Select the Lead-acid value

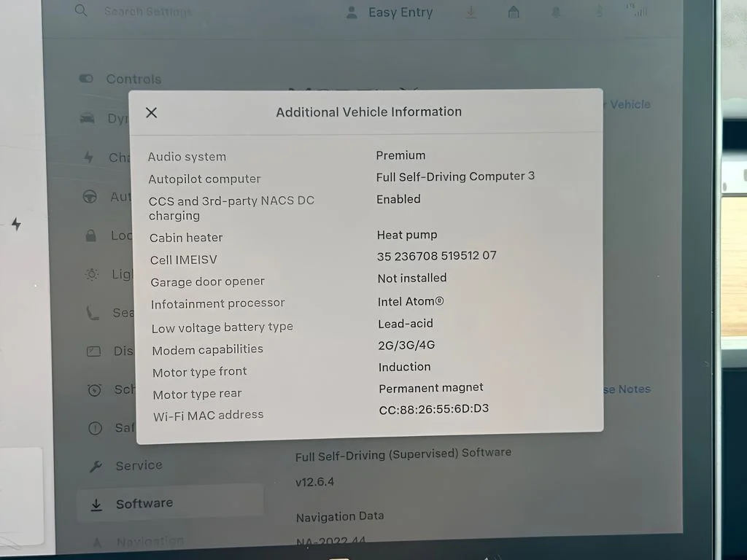(x=406, y=324)
